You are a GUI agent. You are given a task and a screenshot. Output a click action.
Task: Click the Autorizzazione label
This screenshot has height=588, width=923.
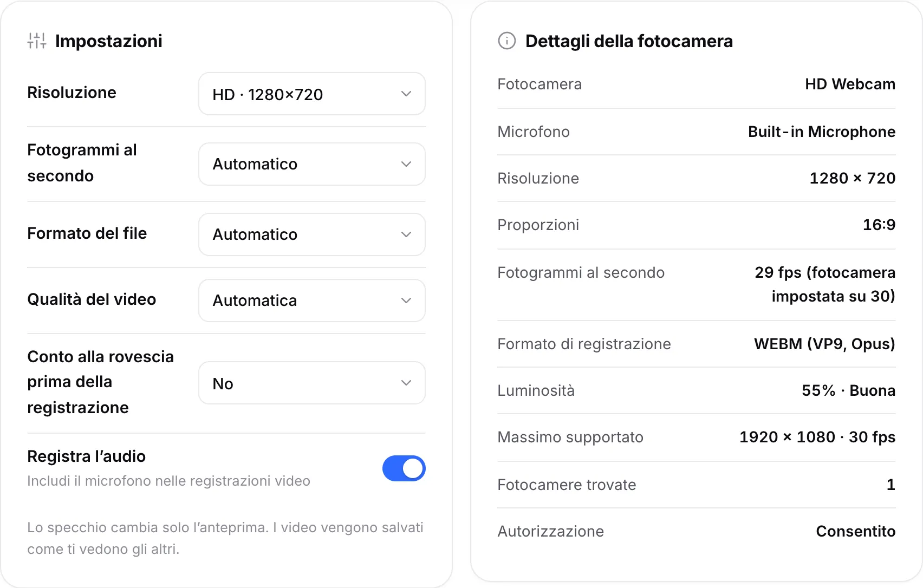[550, 531]
